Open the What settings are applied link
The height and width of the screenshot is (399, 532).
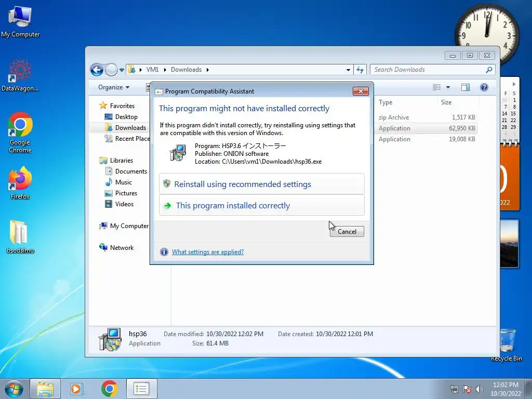click(208, 252)
